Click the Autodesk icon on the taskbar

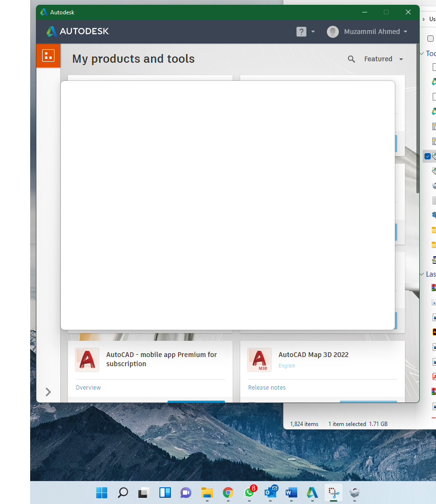tap(312, 493)
